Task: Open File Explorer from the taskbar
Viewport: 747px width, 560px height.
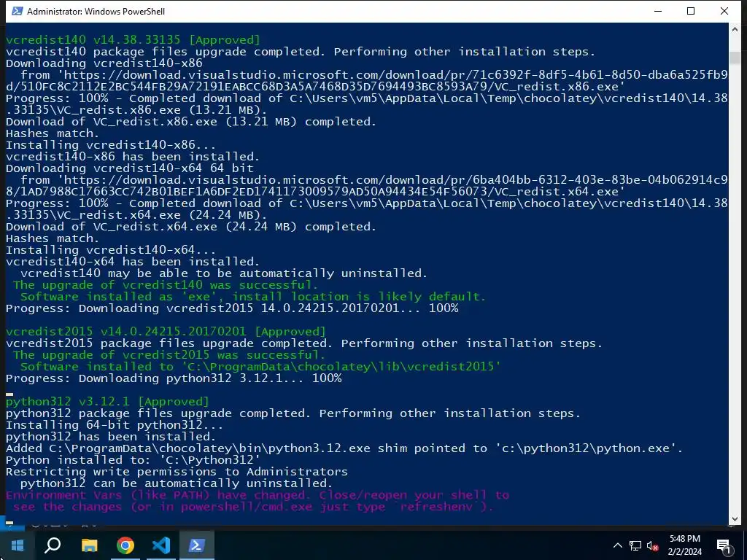Action: point(89,545)
